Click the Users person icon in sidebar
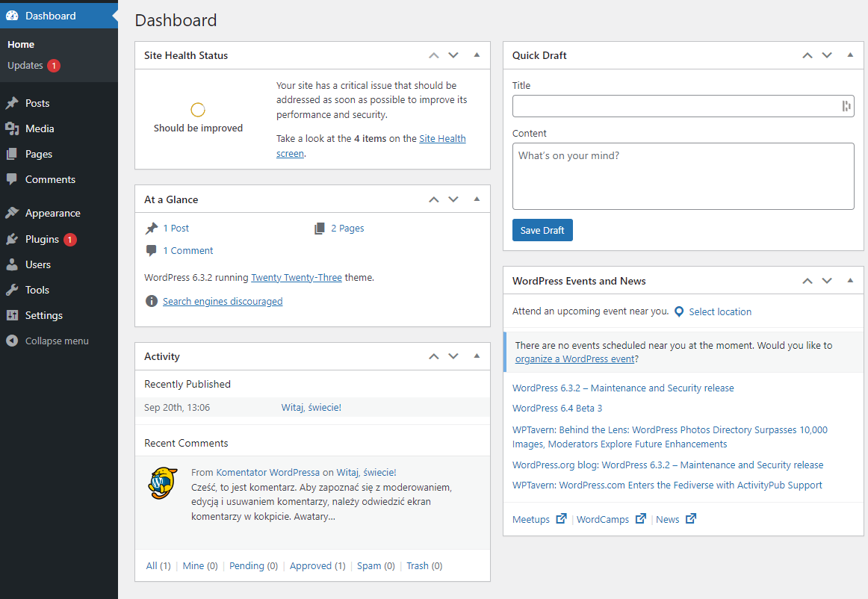This screenshot has width=868, height=599. click(12, 264)
